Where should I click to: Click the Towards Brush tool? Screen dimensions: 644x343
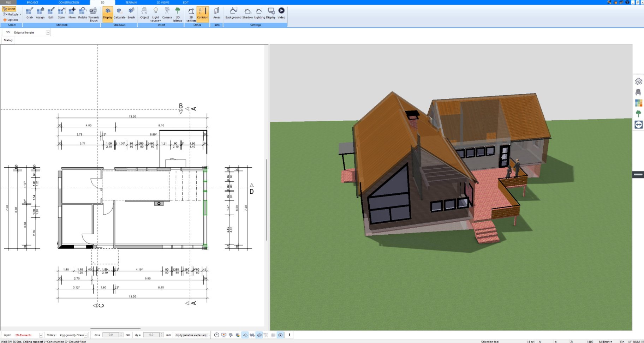pyautogui.click(x=94, y=14)
